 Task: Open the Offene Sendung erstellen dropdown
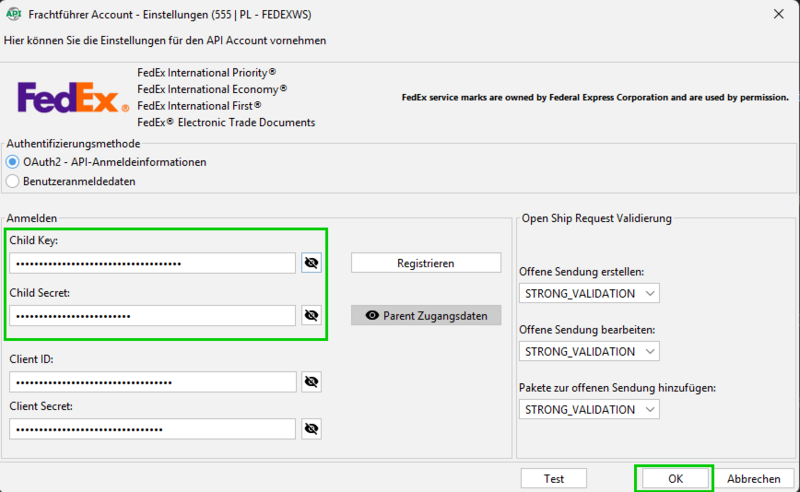pos(589,293)
